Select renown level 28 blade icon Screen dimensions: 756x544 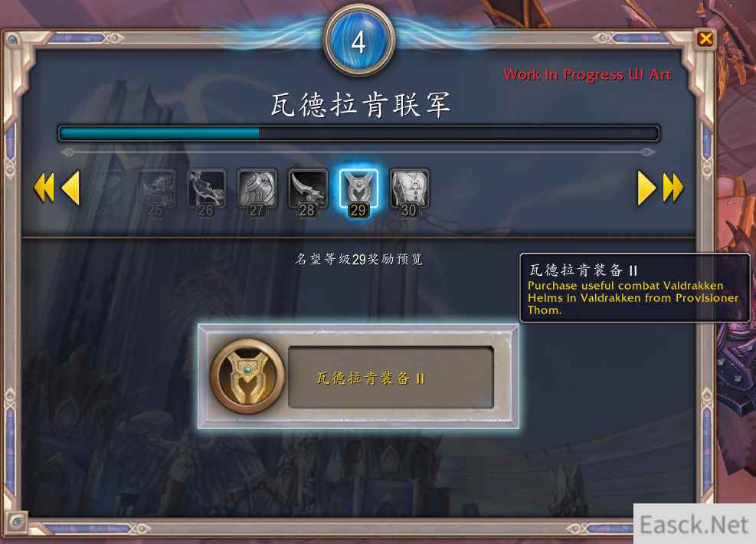(308, 193)
